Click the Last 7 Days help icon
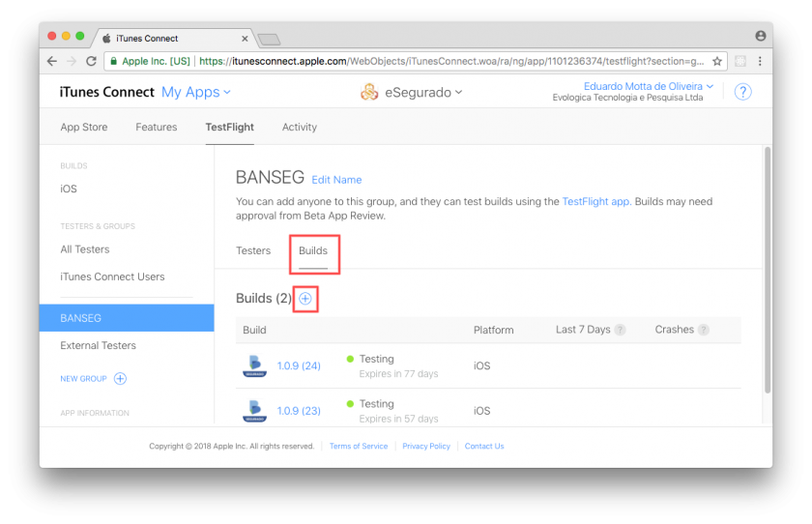Screen dimensions: 812x524 point(620,330)
